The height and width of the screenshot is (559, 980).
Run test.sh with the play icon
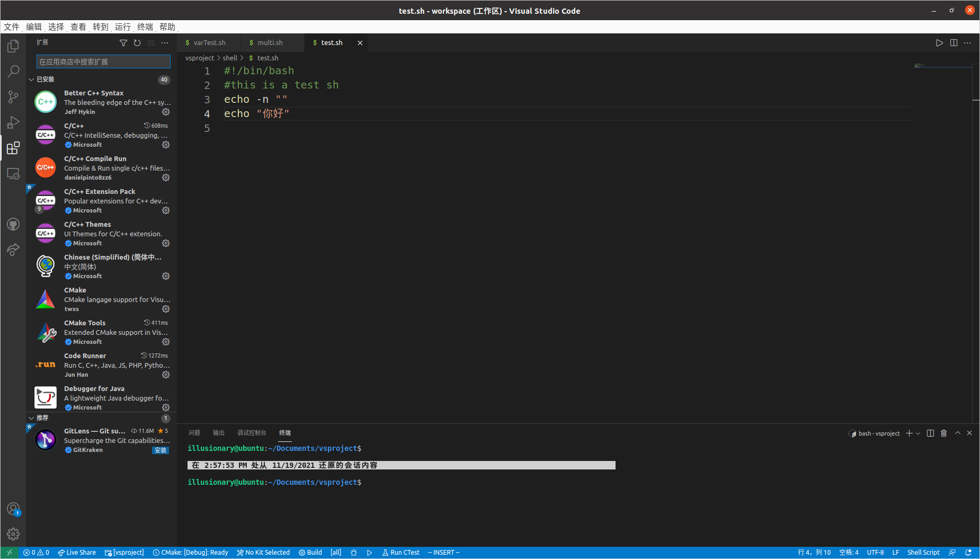[x=940, y=43]
